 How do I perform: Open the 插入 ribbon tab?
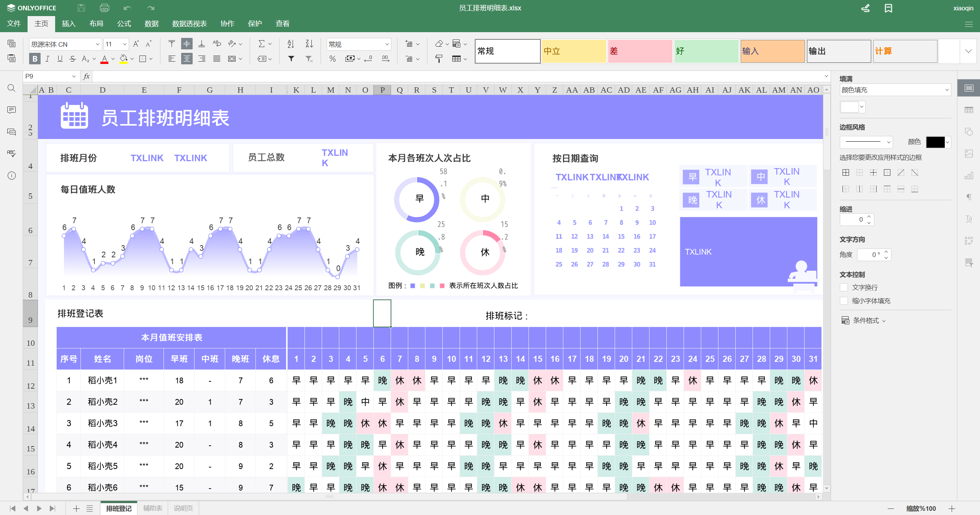pos(69,24)
